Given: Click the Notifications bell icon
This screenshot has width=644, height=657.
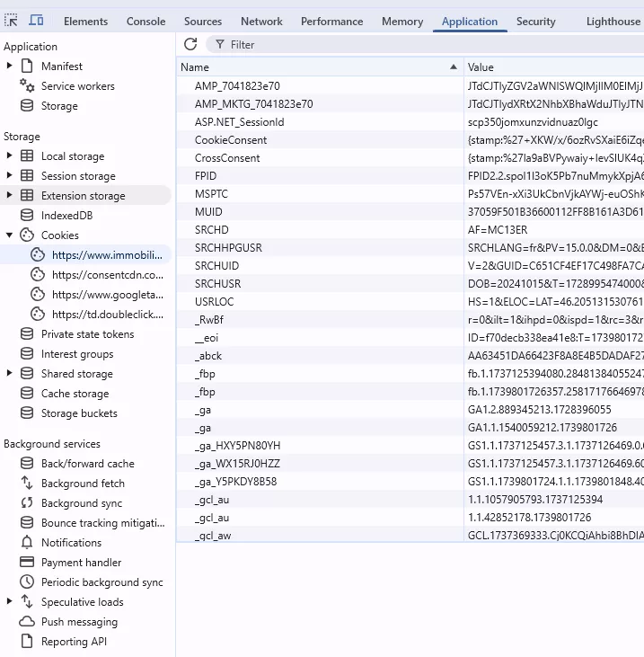Looking at the screenshot, I should click(x=27, y=543).
